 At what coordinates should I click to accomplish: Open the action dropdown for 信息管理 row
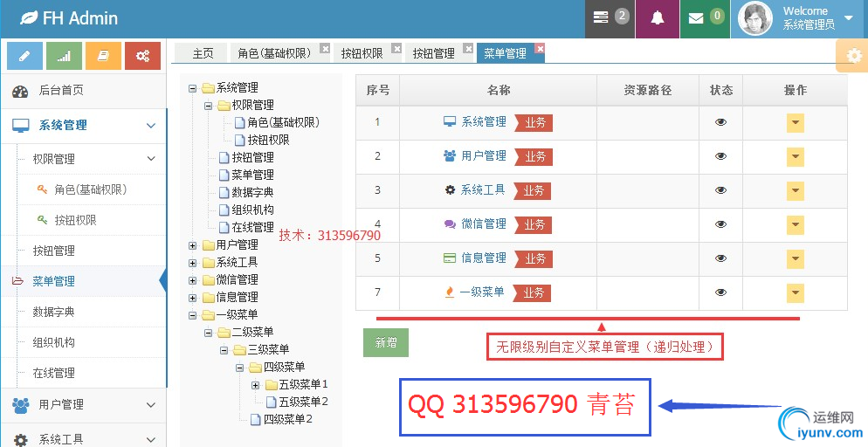[795, 259]
